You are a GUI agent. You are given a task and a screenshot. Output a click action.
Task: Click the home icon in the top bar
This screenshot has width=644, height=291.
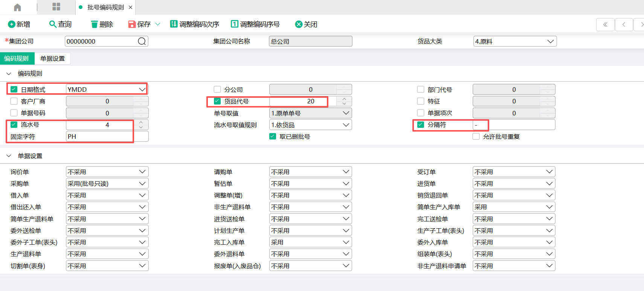coord(17,8)
